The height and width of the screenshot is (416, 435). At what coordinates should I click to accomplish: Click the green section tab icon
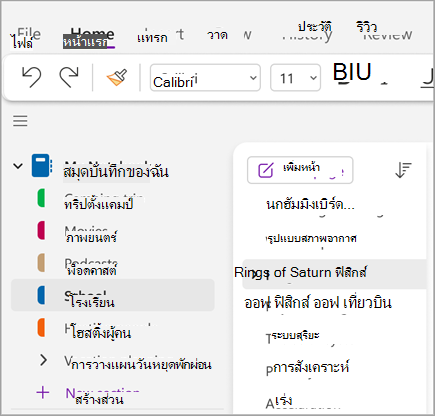[41, 198]
